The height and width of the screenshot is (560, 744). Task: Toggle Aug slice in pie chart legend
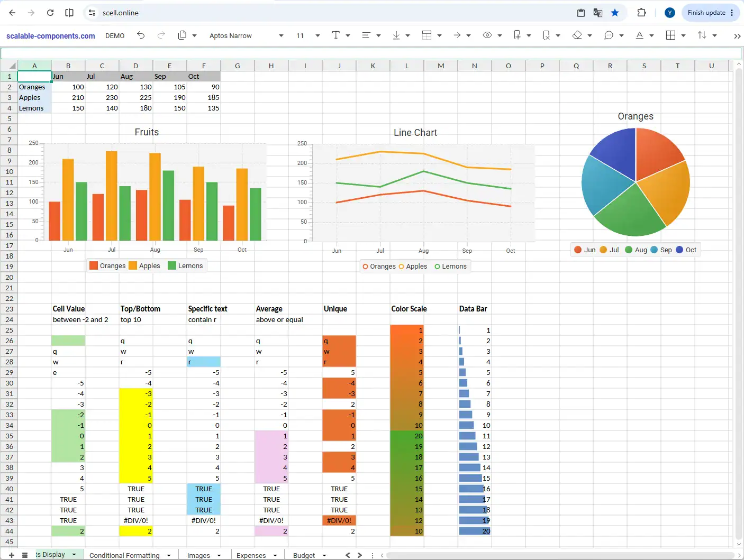636,250
